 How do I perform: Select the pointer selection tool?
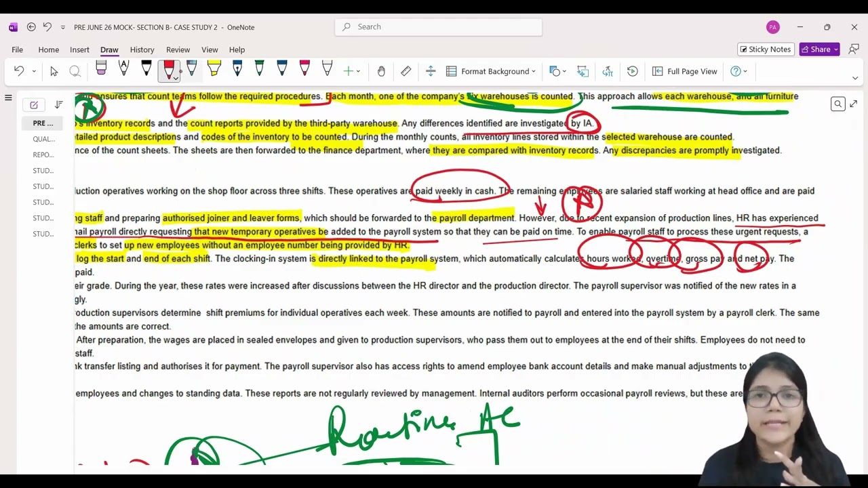point(54,71)
